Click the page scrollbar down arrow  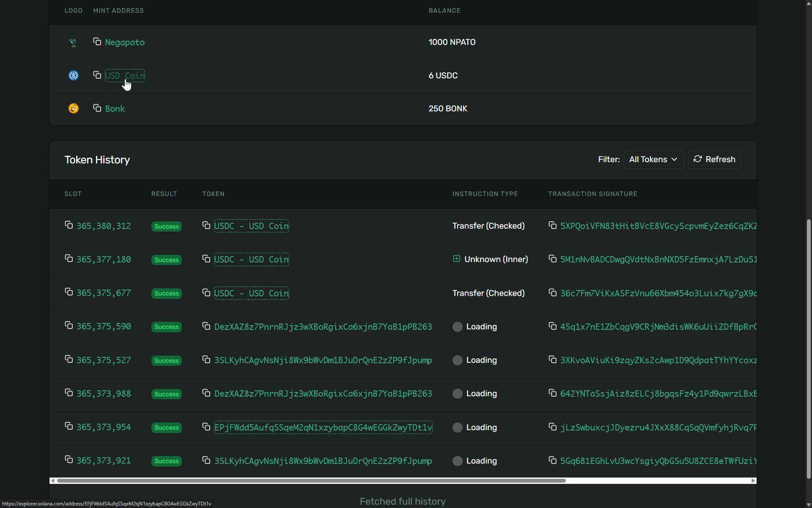pyautogui.click(x=809, y=504)
